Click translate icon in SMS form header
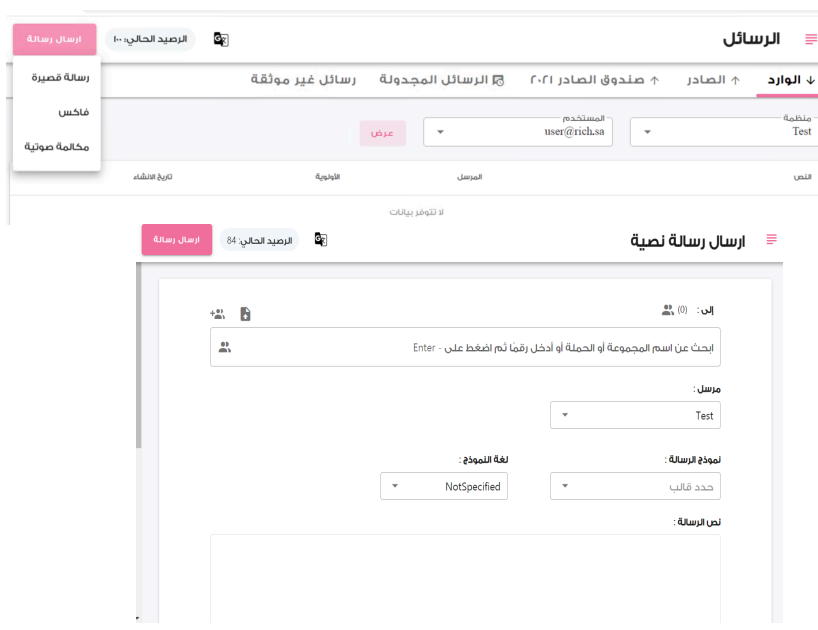The image size is (818, 630). (x=321, y=239)
